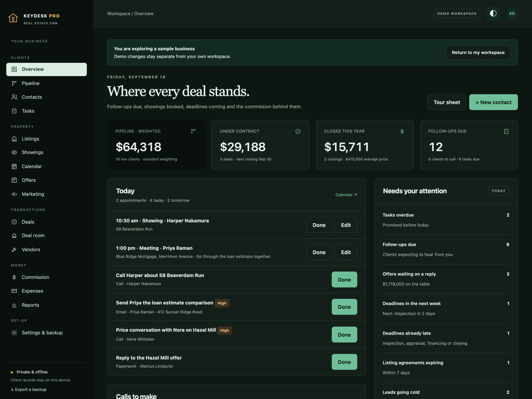Viewport: 532px width, 399px height.
Task: Click the Showings eye icon
Action: coord(14,152)
